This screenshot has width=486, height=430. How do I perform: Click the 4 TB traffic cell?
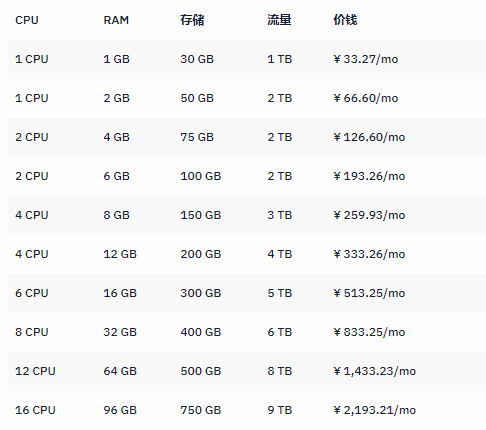click(x=280, y=254)
